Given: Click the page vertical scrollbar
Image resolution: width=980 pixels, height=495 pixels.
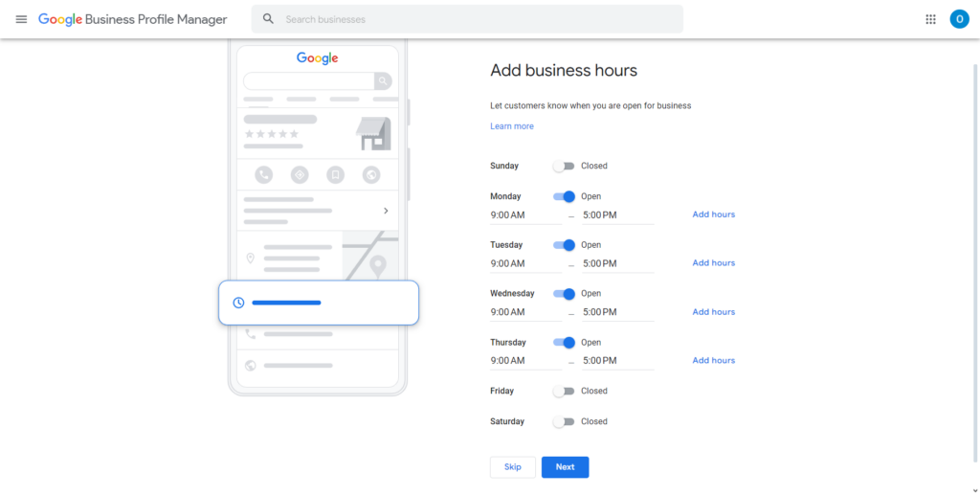Looking at the screenshot, I should (x=975, y=262).
